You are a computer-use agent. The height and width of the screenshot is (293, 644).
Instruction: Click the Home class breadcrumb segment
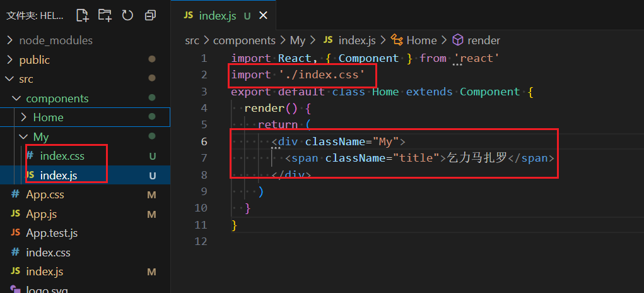[x=421, y=40]
